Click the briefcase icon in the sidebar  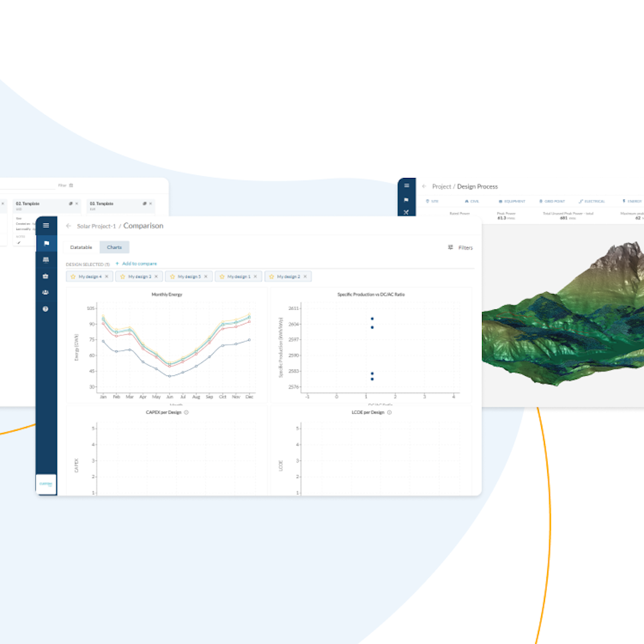coord(46,276)
